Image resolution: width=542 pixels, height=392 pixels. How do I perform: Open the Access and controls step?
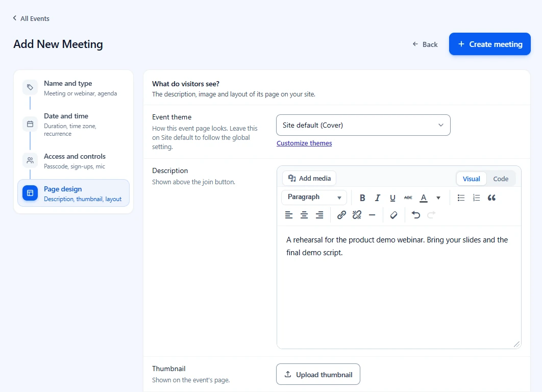point(73,161)
